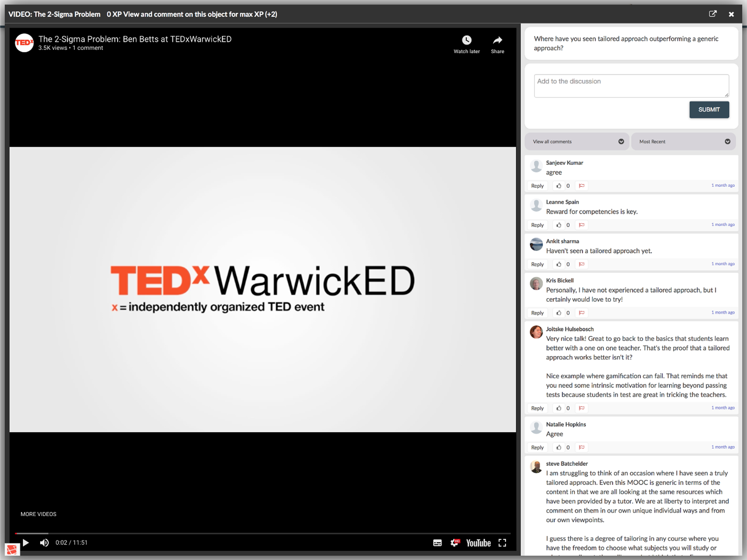Open Natalie Hopkins's profile avatar
Viewport: 747px width, 560px height.
[x=536, y=427]
